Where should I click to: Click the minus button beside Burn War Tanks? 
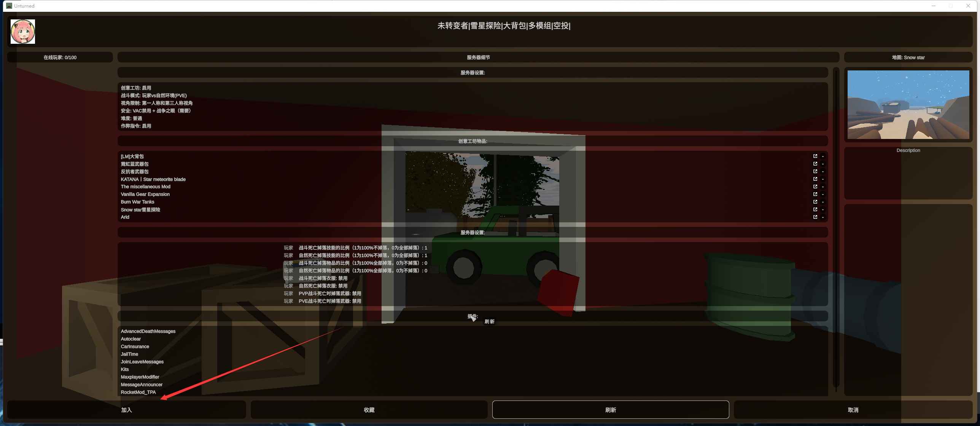pyautogui.click(x=822, y=202)
